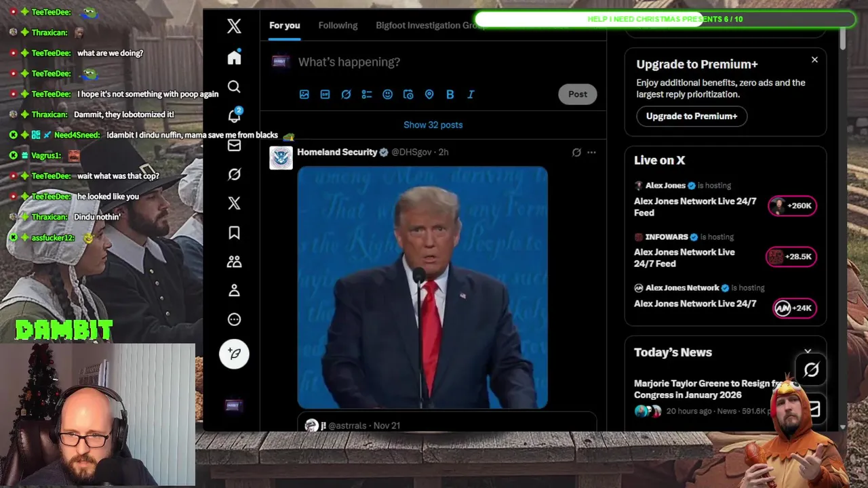The image size is (868, 488).
Task: Toggle italic formatting in the composer
Action: 471,94
